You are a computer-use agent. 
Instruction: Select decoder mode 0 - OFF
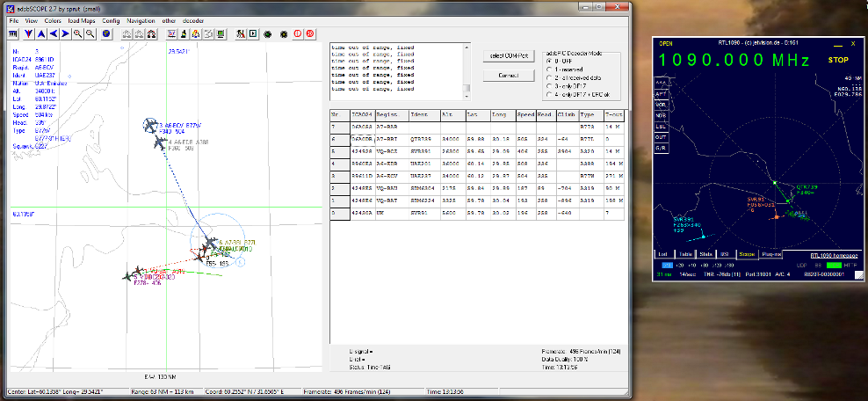[x=550, y=61]
